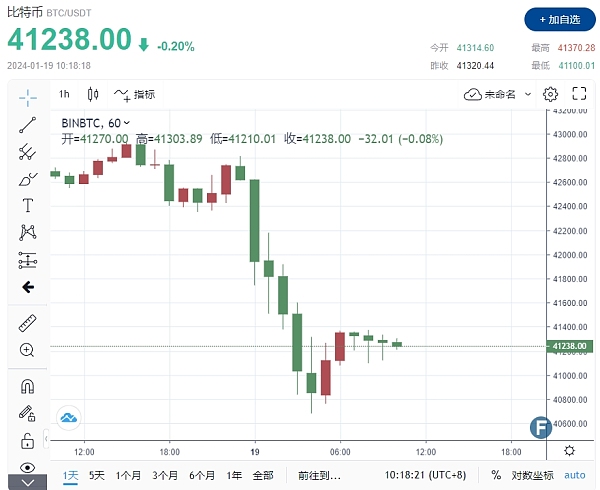
Task: Enter fullscreen chart mode
Action: [x=577, y=94]
